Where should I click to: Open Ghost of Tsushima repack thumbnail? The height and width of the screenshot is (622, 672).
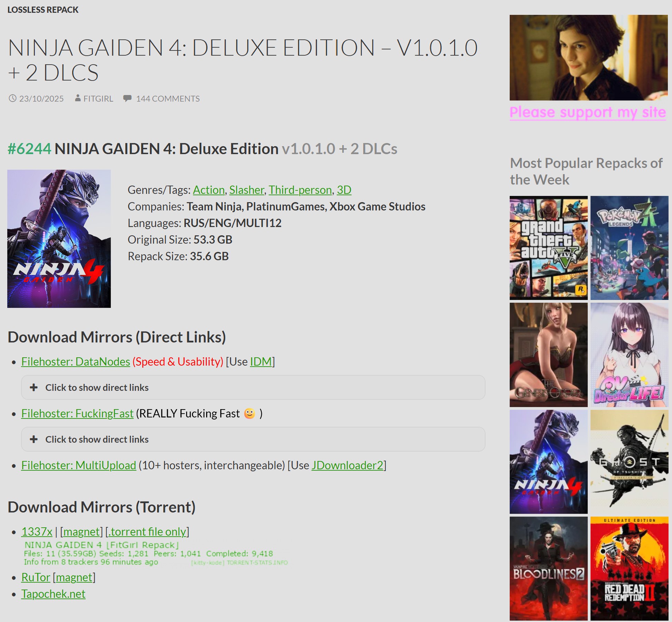(x=629, y=462)
